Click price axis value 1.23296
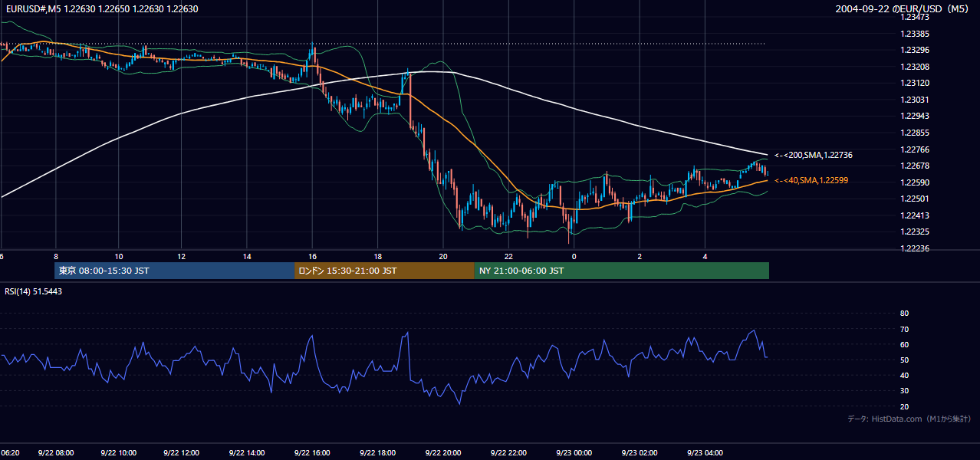980x460 pixels. (915, 50)
